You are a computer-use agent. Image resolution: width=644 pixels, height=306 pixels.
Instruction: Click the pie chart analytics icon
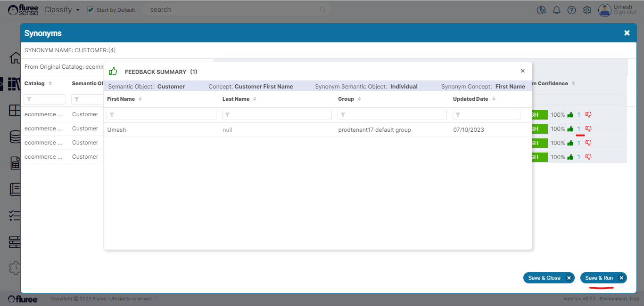pos(541,10)
